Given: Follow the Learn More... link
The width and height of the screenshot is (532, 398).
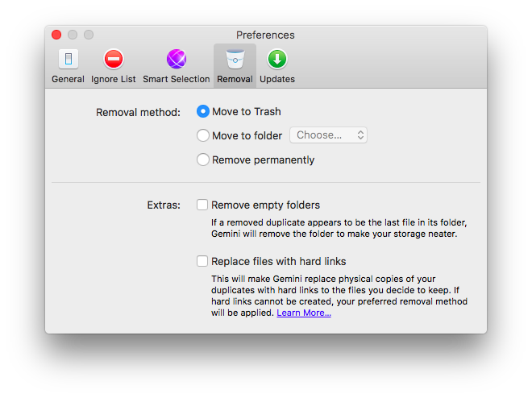Looking at the screenshot, I should tap(304, 313).
